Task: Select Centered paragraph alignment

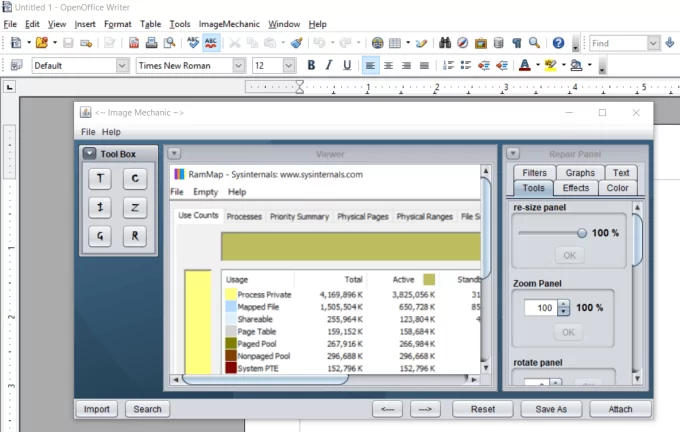Action: [388, 65]
